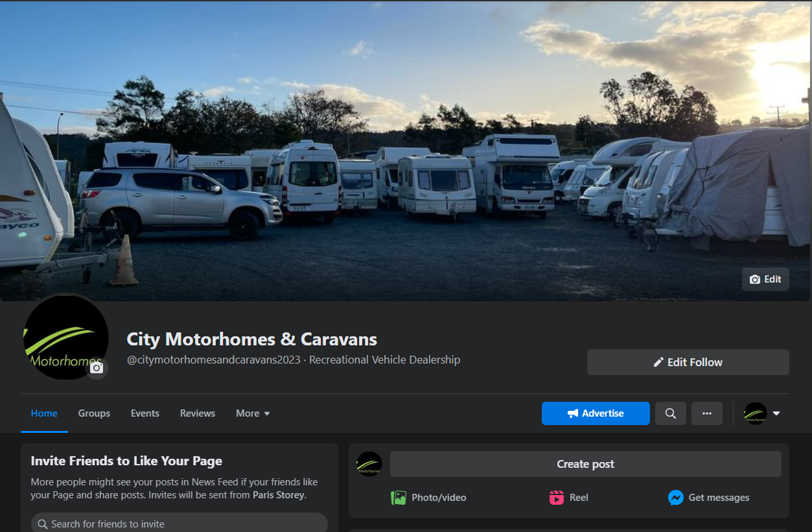Image resolution: width=812 pixels, height=532 pixels.
Task: Click the Messenger Get messages icon
Action: click(x=676, y=498)
